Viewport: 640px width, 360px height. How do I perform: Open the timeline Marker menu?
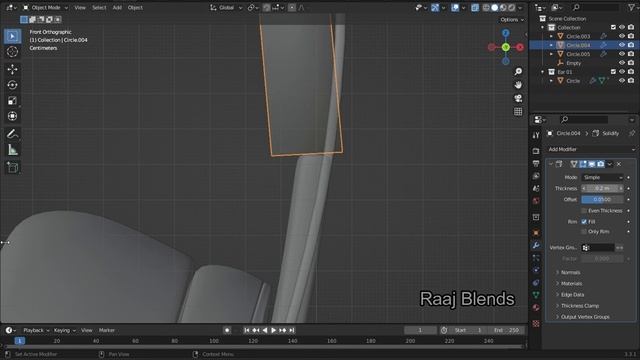coord(107,330)
